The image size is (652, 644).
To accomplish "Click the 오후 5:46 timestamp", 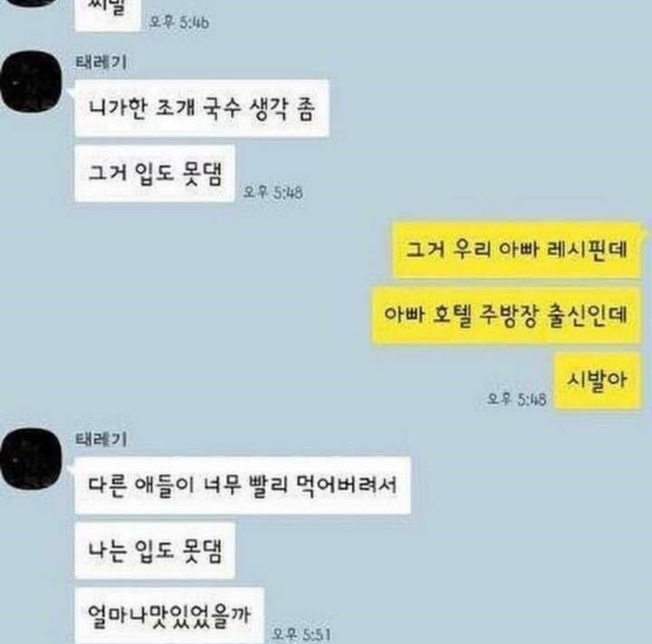I will 179,22.
